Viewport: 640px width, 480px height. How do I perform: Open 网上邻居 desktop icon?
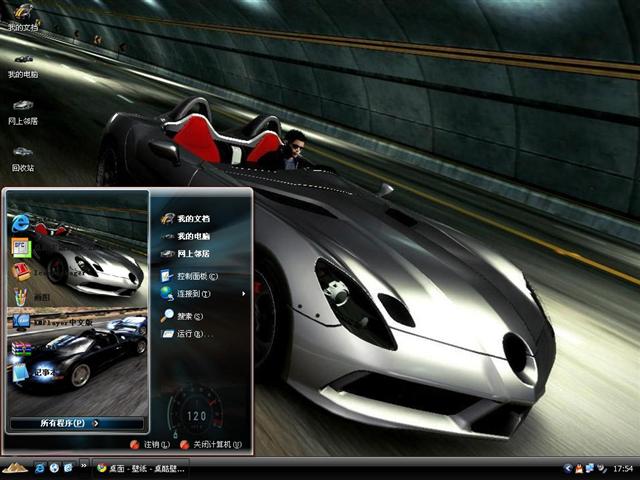tap(22, 111)
